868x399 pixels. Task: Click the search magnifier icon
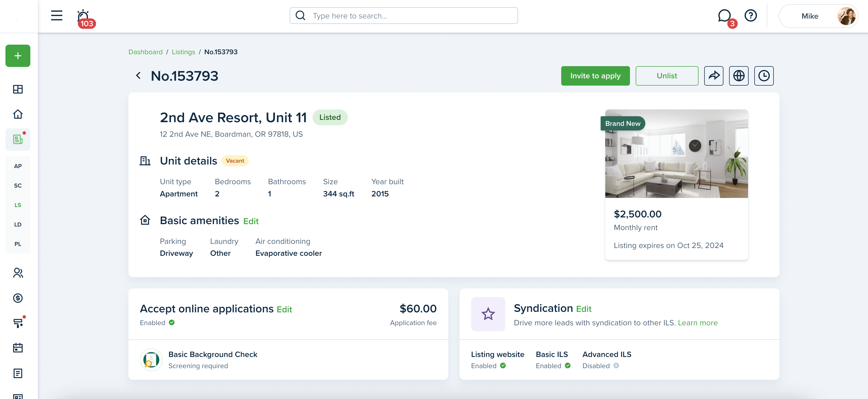click(300, 16)
